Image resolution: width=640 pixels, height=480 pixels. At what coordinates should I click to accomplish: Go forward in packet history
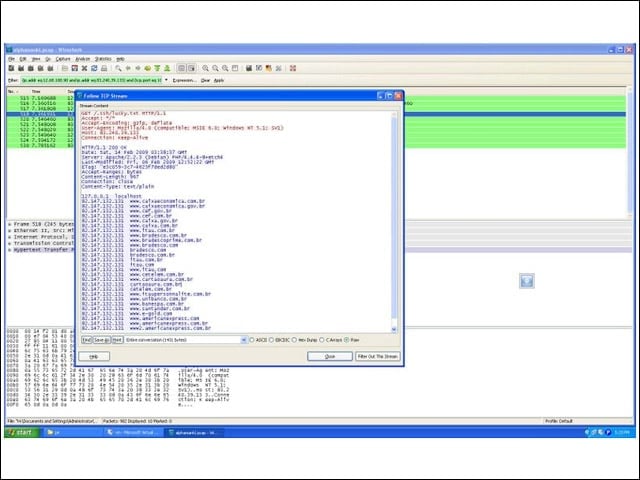pyautogui.click(x=138, y=68)
